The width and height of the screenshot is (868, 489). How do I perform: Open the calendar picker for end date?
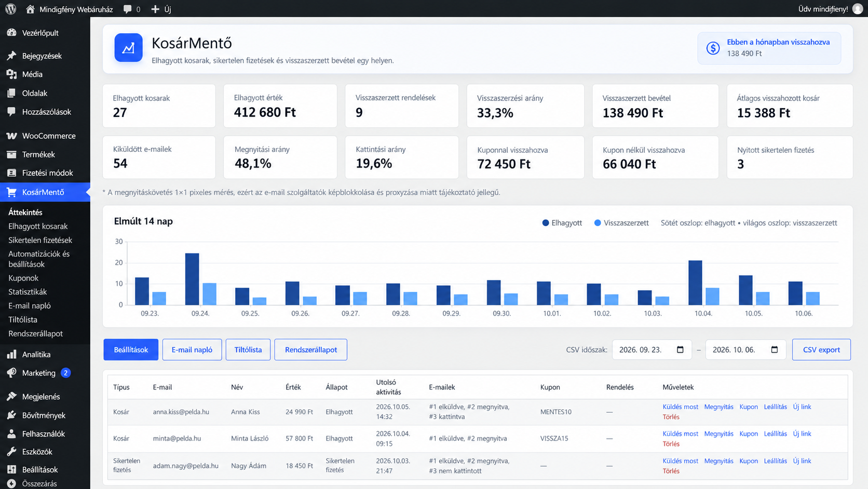click(x=775, y=350)
